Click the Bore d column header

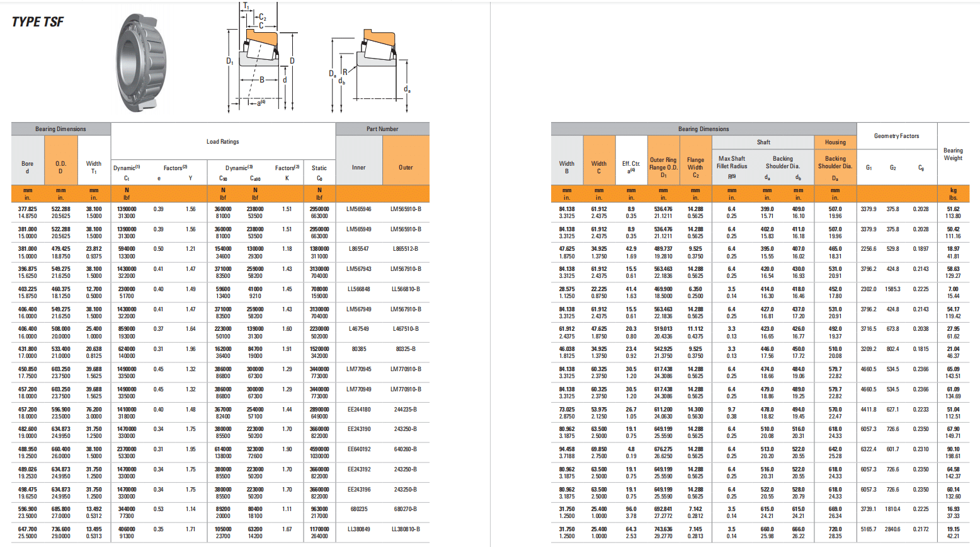click(28, 167)
